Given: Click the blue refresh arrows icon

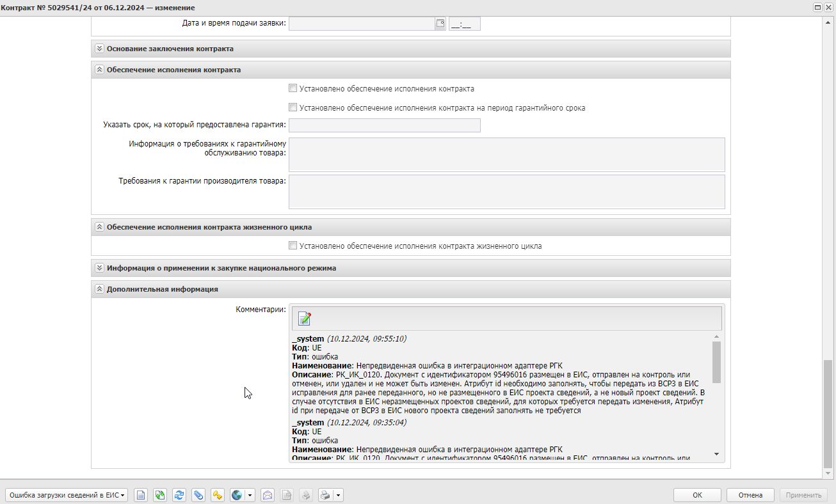Looking at the screenshot, I should tap(179, 495).
